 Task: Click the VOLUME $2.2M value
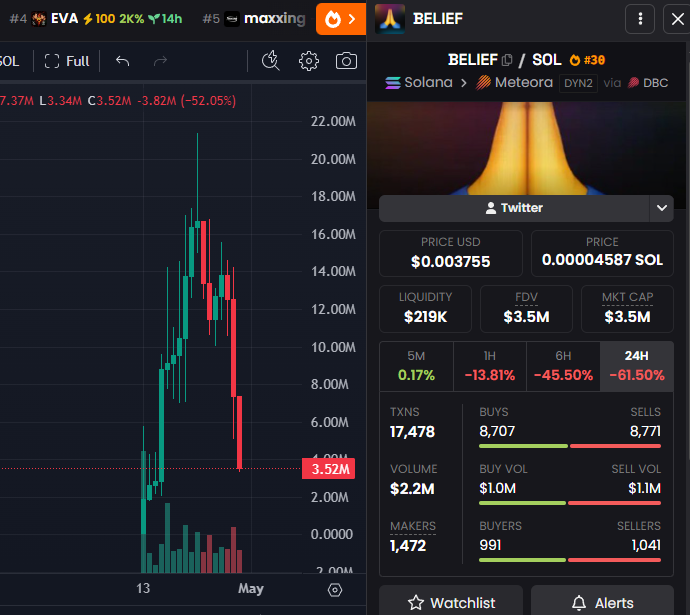[412, 489]
